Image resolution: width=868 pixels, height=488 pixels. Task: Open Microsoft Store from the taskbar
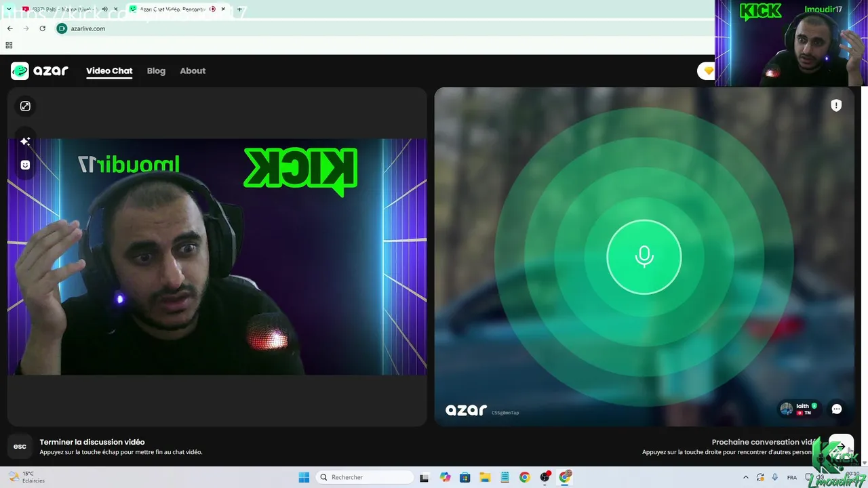click(x=465, y=477)
